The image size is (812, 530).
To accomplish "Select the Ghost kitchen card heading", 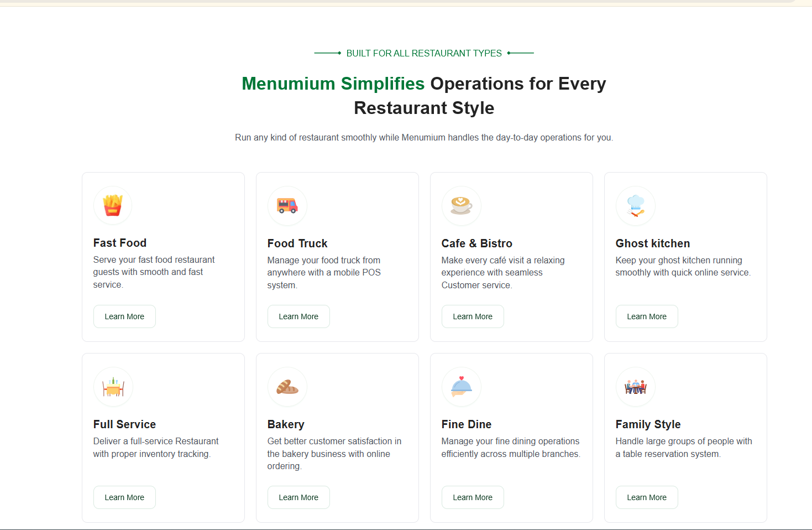I will [653, 243].
